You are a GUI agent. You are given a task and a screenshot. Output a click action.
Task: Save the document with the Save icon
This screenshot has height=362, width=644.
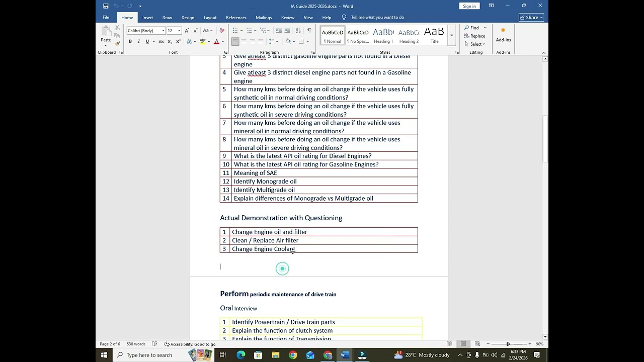(x=106, y=6)
